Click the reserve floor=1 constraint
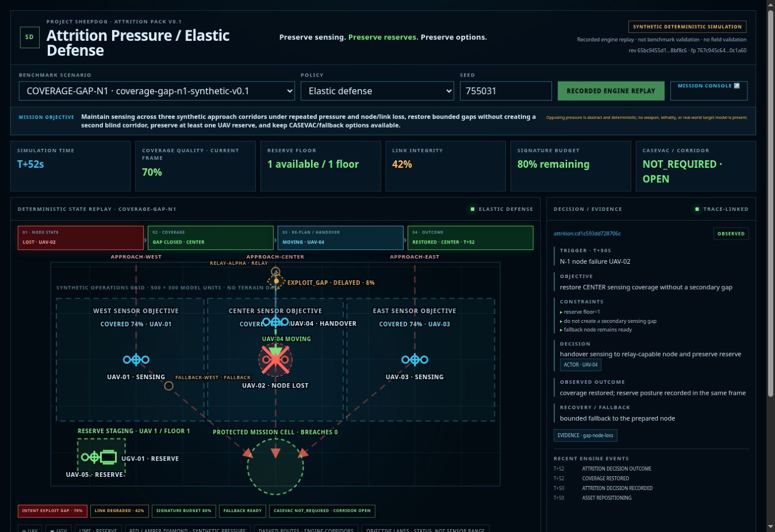 582,312
